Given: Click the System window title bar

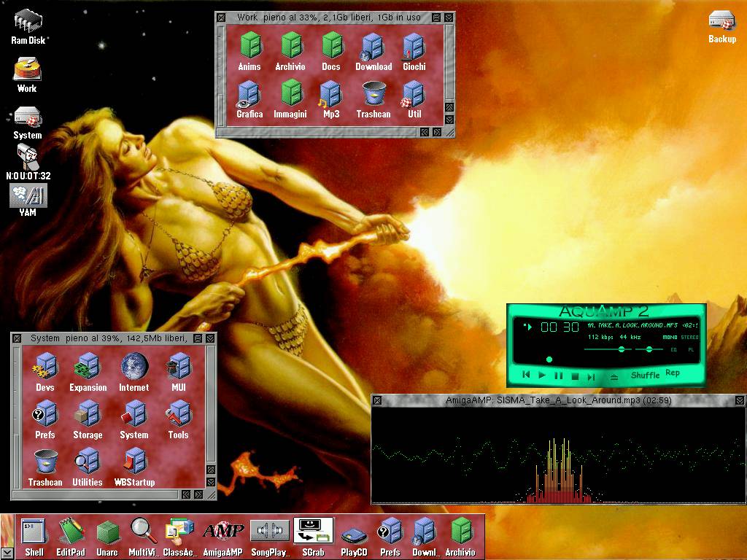Looking at the screenshot, I should [x=109, y=338].
